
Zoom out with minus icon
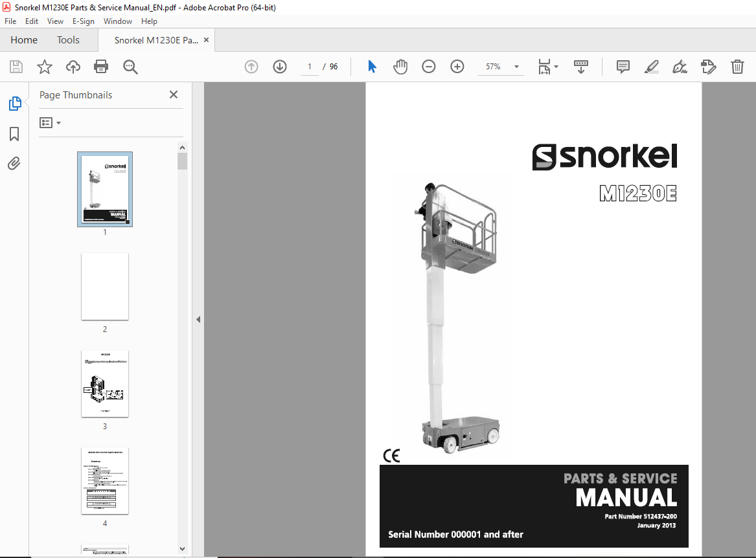point(429,67)
